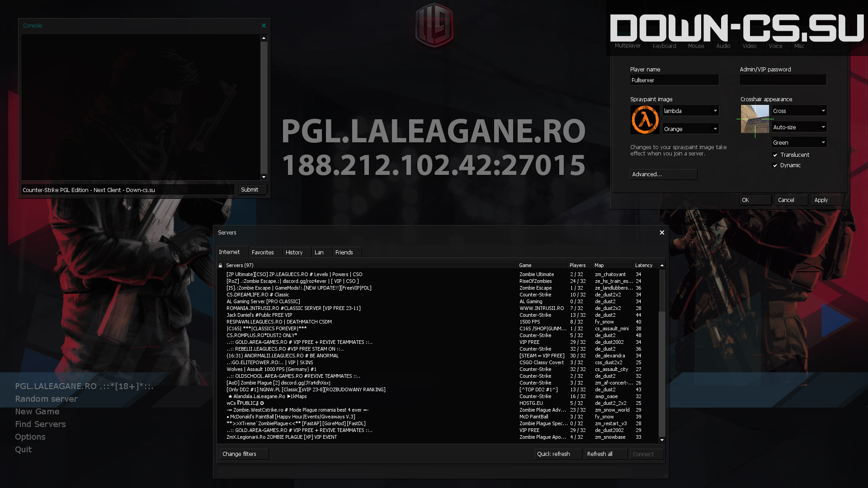Click console scrollbar up arrow

pos(264,38)
